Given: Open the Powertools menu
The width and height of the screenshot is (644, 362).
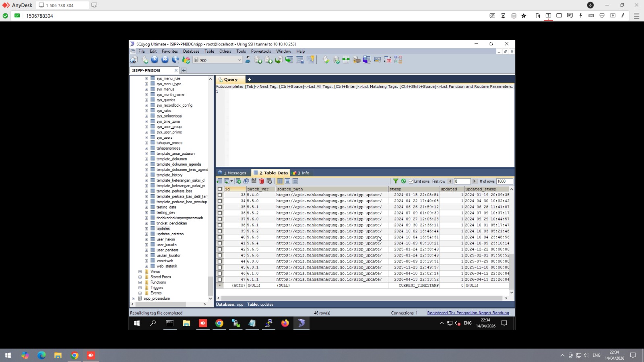Looking at the screenshot, I should tap(261, 51).
